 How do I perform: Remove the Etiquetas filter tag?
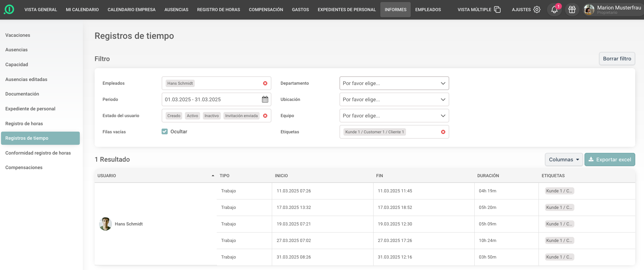[x=443, y=132]
